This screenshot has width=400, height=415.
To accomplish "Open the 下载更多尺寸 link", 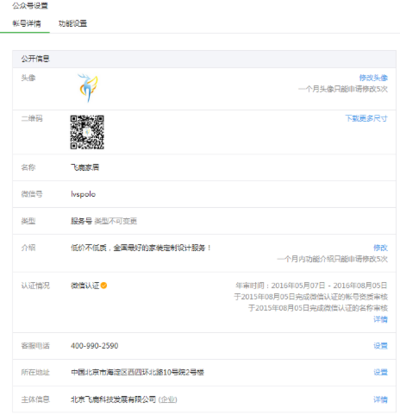I will tap(366, 118).
